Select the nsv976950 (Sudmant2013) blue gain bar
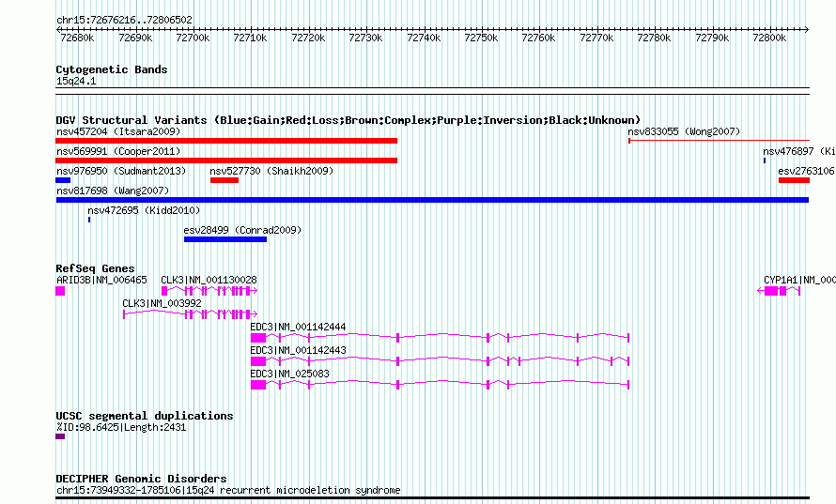836x504 pixels. tap(63, 180)
